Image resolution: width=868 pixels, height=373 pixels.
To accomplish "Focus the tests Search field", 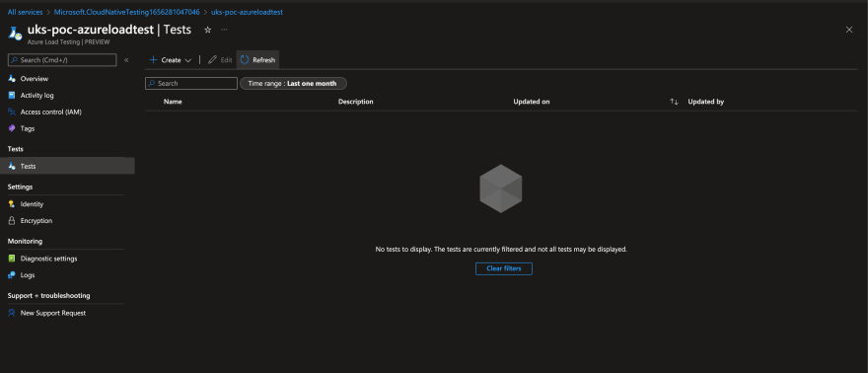I will (191, 84).
